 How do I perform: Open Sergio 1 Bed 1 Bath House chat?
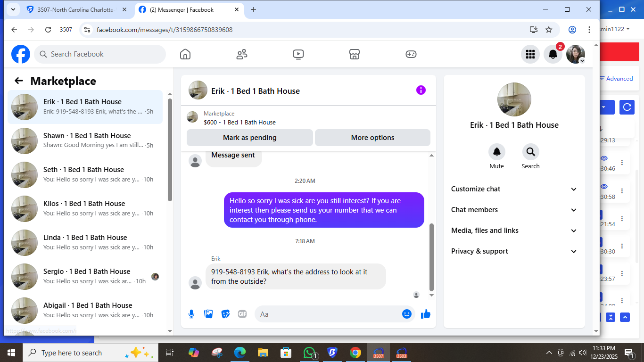[x=85, y=277]
